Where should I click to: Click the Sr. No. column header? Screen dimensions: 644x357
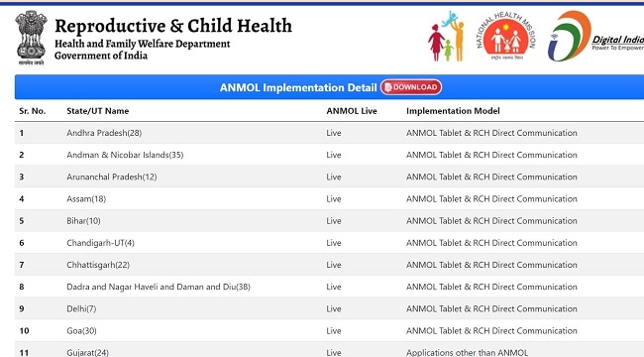click(x=33, y=111)
